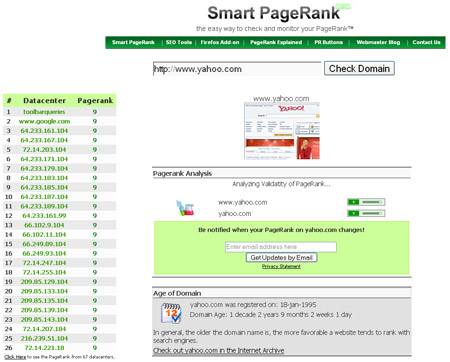Select datacenter 209.85.133.104
450x362 pixels.
tap(44, 291)
